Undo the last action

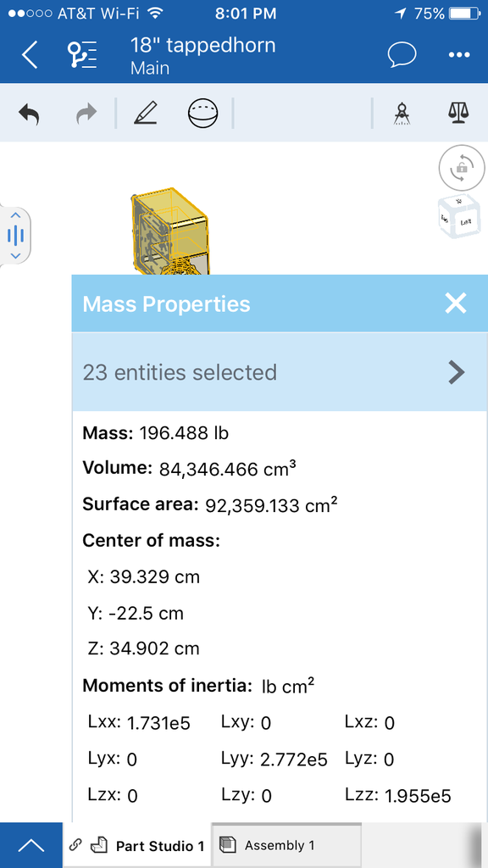click(30, 114)
